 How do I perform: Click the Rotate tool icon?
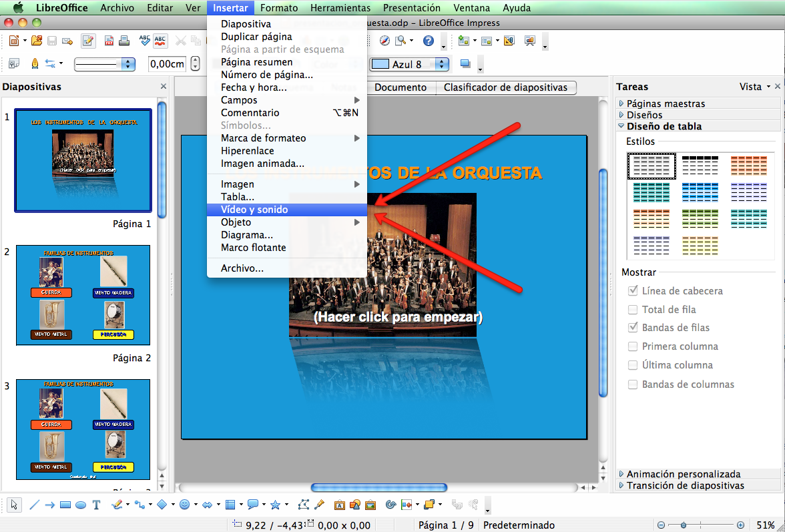coord(390,505)
